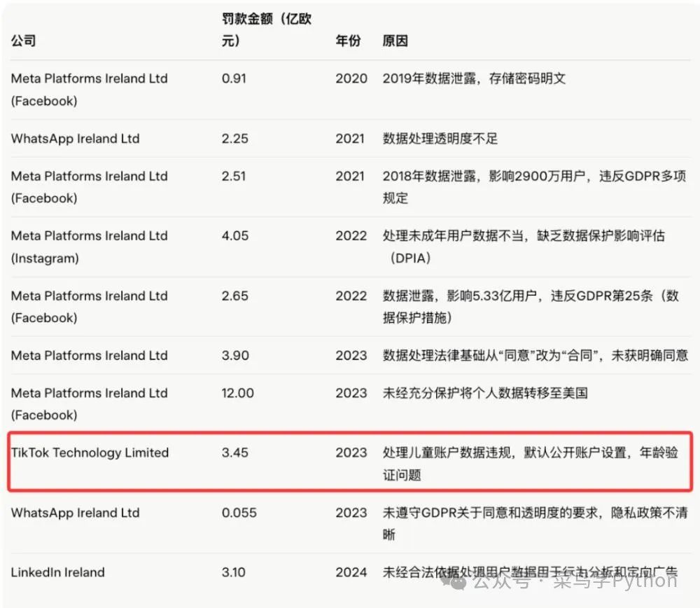This screenshot has width=700, height=608.
Task: Click reason about 处理儿童账户数据违规
Action: click(531, 464)
